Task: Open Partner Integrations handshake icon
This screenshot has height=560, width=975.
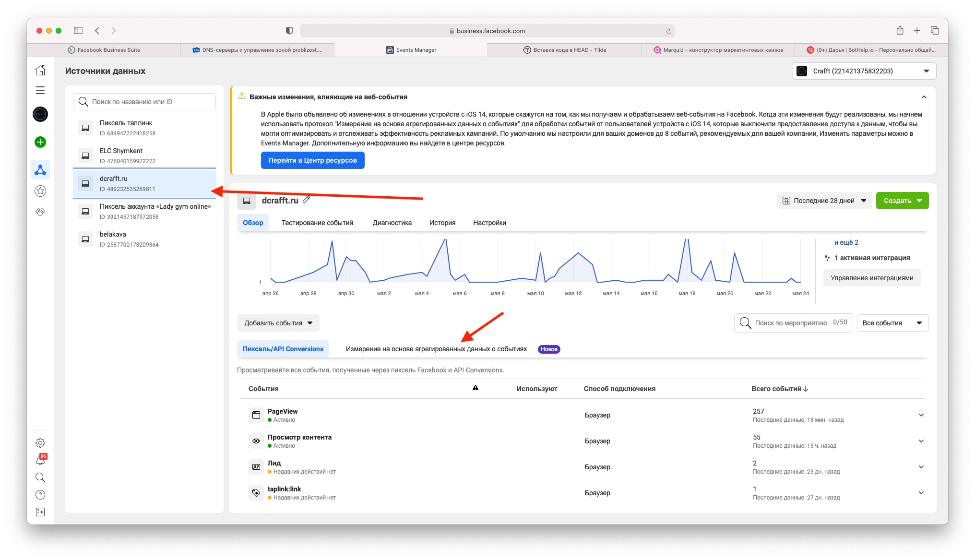Action: coord(40,212)
